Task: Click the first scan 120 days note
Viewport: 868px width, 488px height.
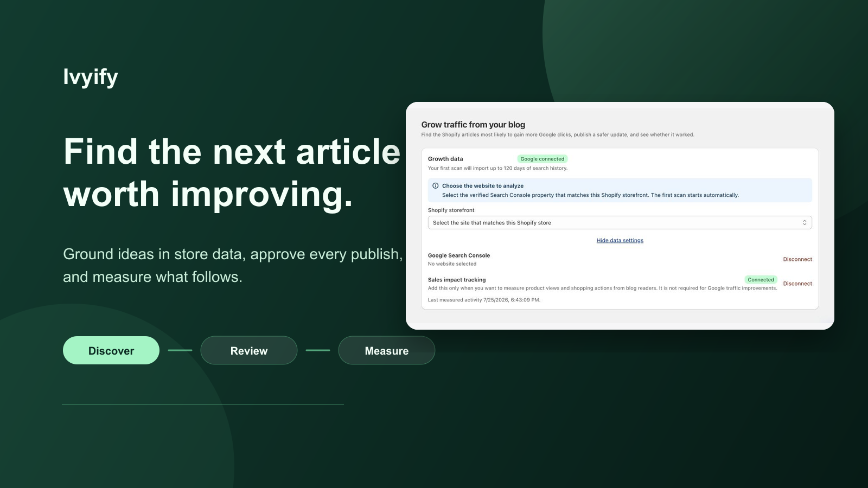Action: pos(497,168)
